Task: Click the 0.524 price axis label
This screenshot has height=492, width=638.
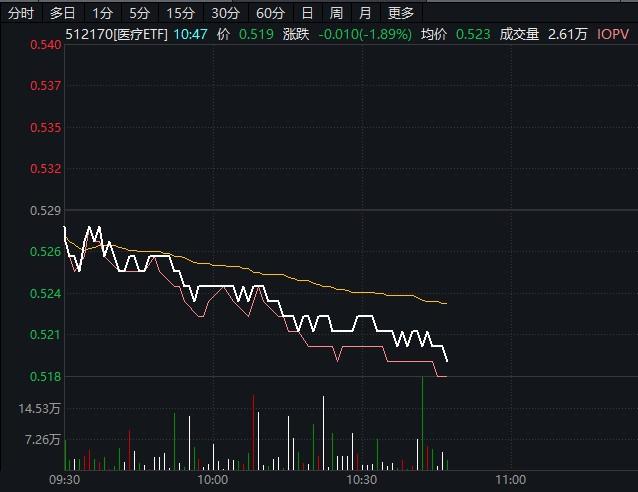Action: 46,293
